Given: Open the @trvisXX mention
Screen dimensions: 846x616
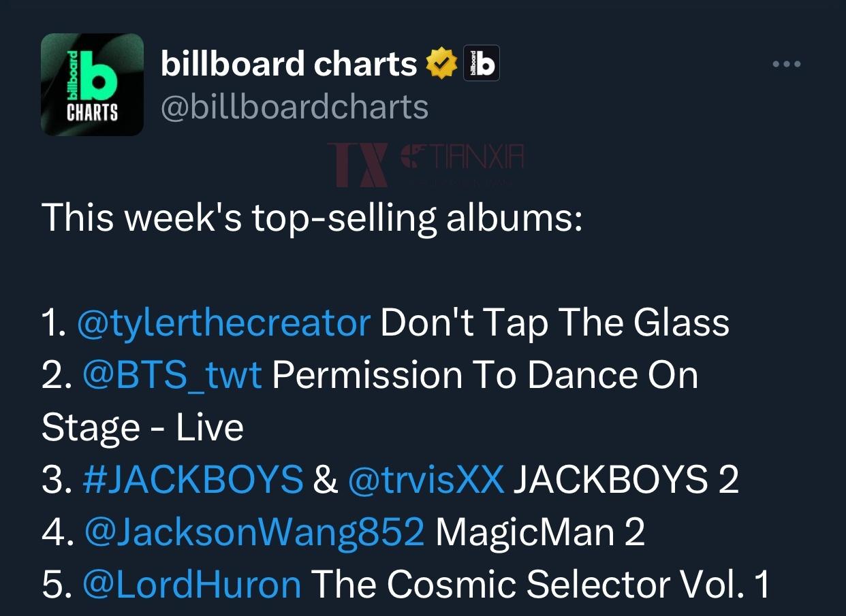Looking at the screenshot, I should [426, 480].
